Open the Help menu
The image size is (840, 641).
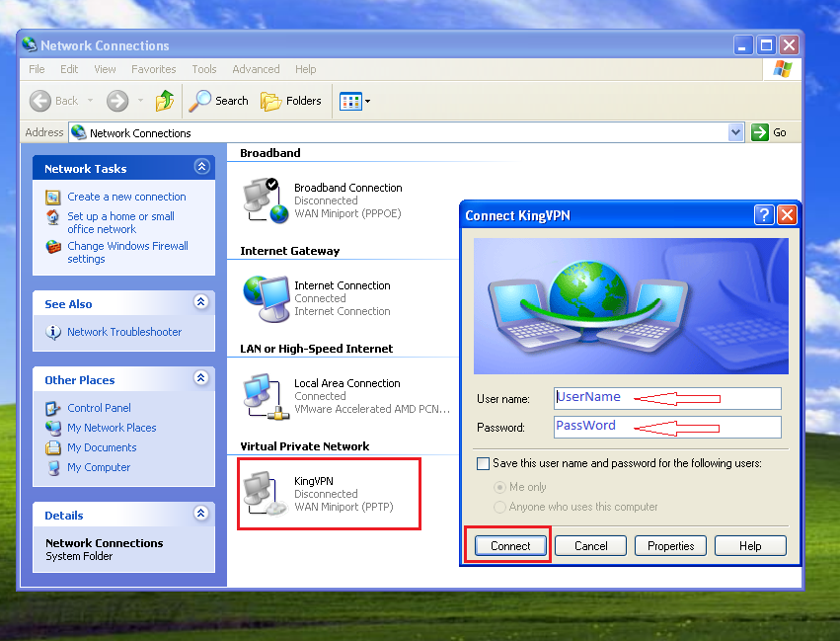tap(305, 69)
